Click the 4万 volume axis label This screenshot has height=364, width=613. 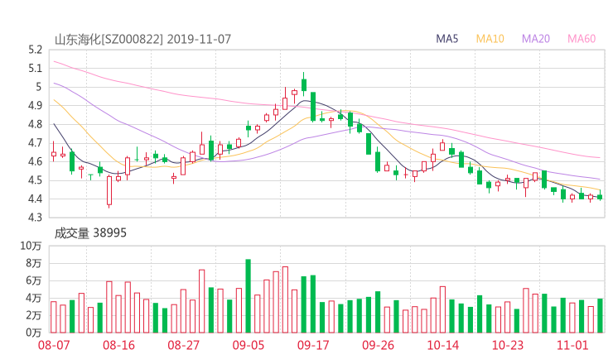(x=34, y=298)
